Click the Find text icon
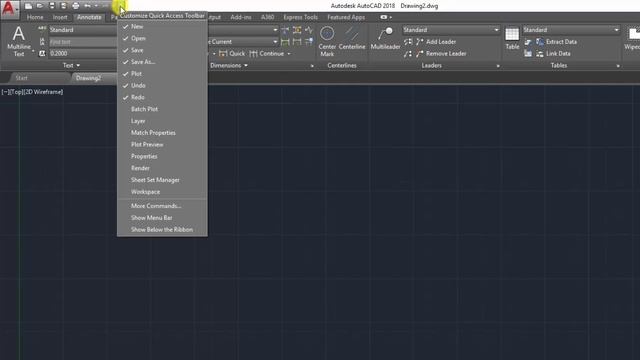Screen dimensions: 640x360 42,42
